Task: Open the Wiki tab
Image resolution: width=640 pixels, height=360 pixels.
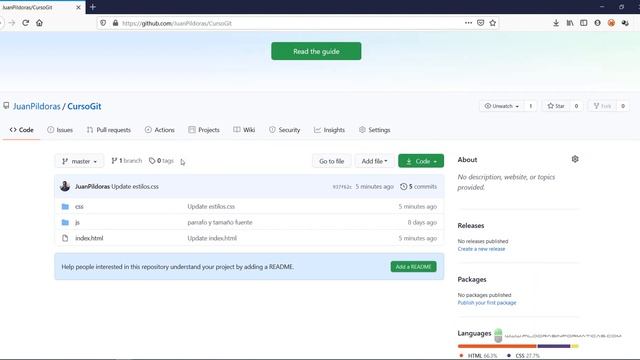Action: pos(244,130)
